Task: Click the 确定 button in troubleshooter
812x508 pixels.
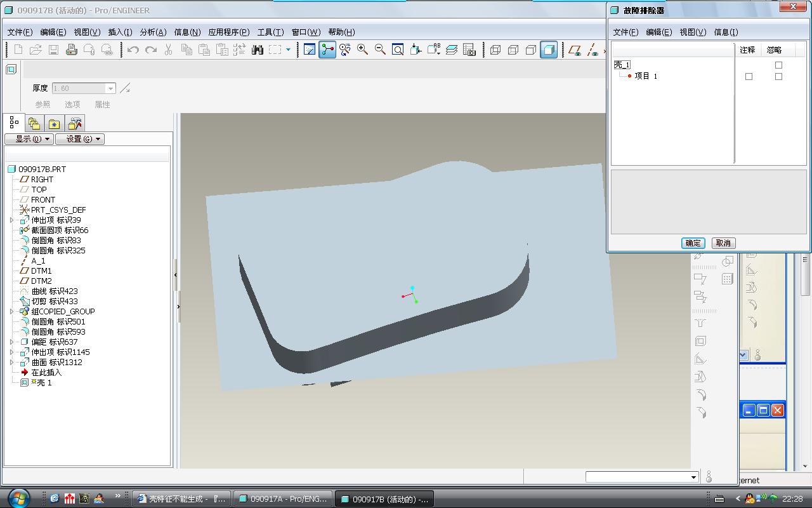Action: coord(693,243)
